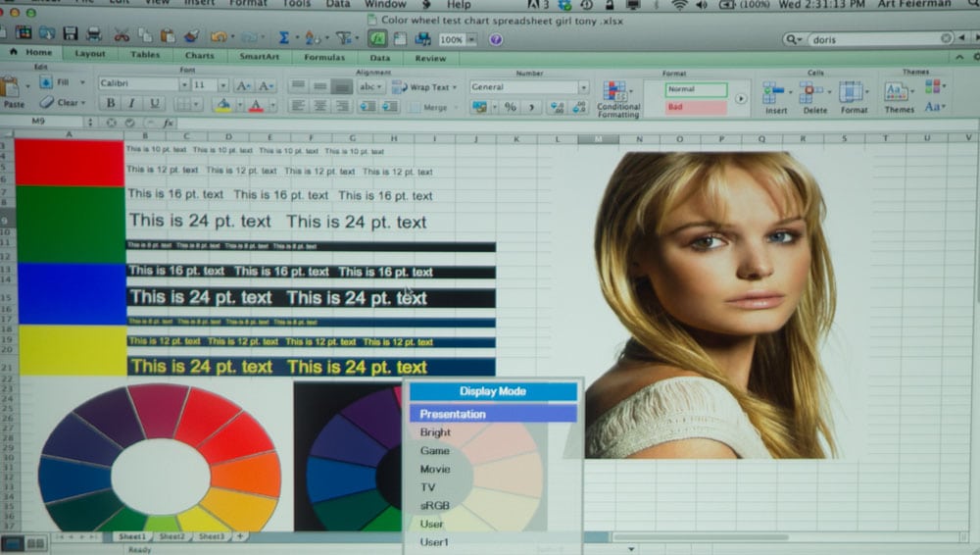The height and width of the screenshot is (555, 980).
Task: Click the Wi-Fi icon in macOS menu bar
Action: pos(679,4)
